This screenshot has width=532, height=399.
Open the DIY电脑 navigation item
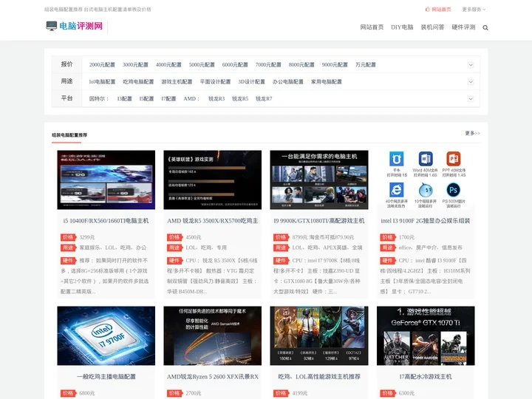pos(402,27)
